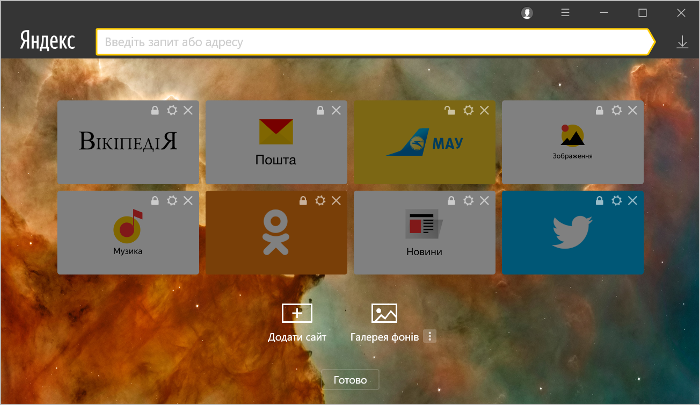Image resolution: width=700 pixels, height=405 pixels.
Task: Open the Зображення images tile
Action: (573, 143)
